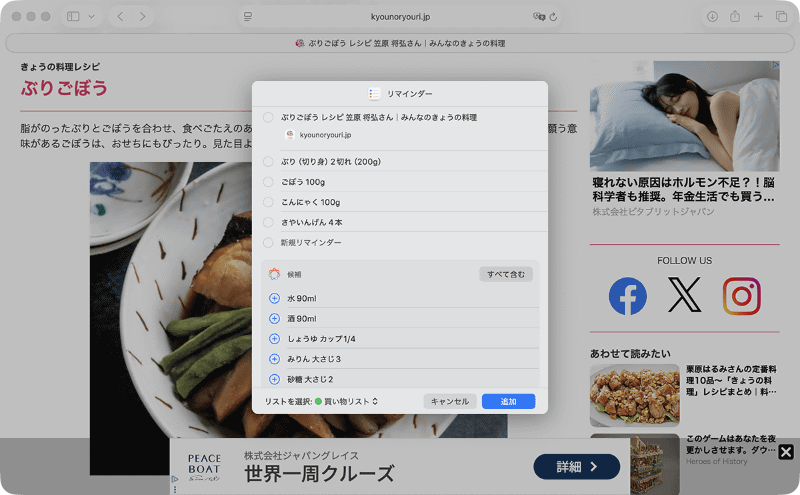Open the このゲームはあなたを夜更かしさせます link

pyautogui.click(x=731, y=444)
